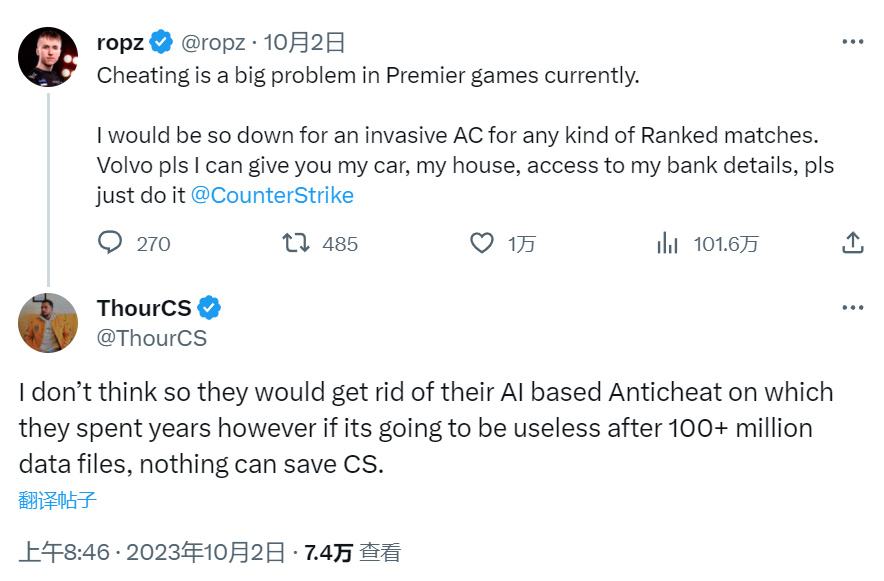The image size is (884, 581).
Task: Click the 翻译帖子 translate post link
Action: 57,500
